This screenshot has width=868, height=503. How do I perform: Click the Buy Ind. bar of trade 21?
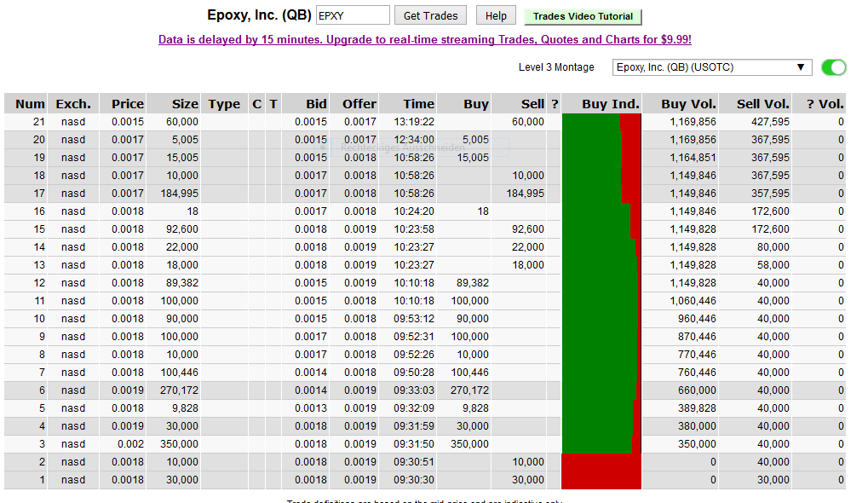tap(601, 122)
